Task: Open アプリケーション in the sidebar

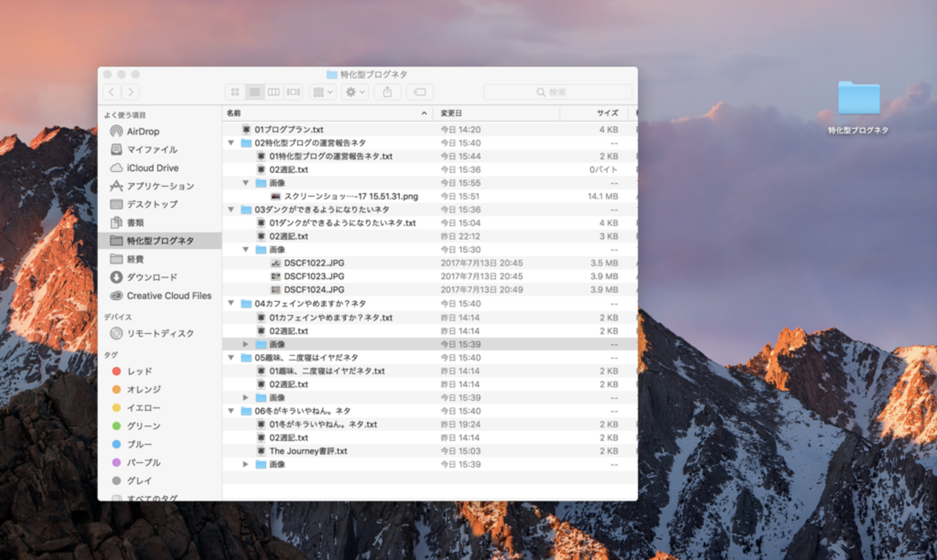Action: click(x=160, y=186)
